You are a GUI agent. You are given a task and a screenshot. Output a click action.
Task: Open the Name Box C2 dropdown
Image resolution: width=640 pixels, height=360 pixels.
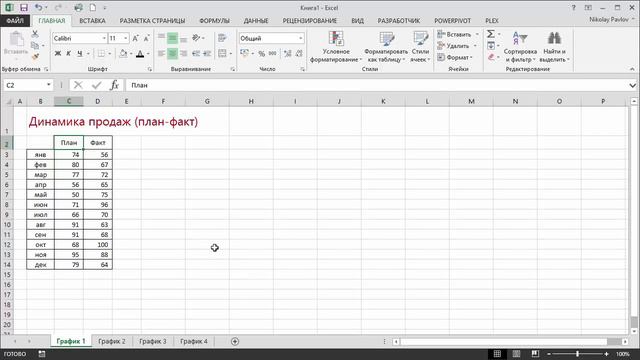point(49,85)
